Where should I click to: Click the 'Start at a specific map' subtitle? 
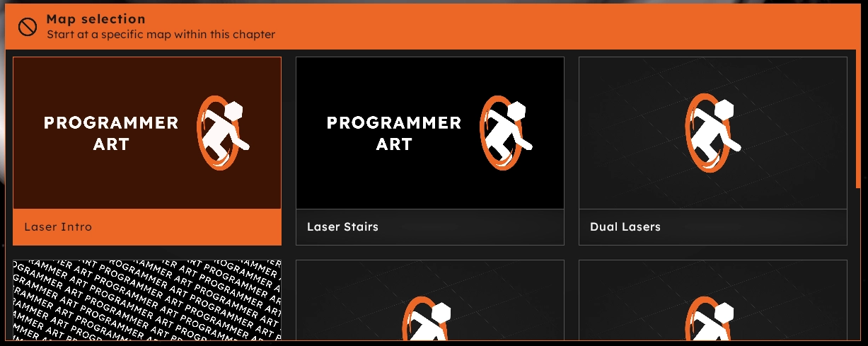(x=161, y=34)
